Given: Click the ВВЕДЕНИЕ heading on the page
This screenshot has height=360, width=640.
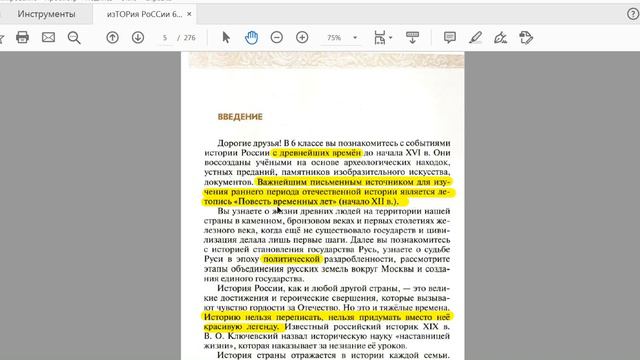Looking at the screenshot, I should (x=240, y=117).
